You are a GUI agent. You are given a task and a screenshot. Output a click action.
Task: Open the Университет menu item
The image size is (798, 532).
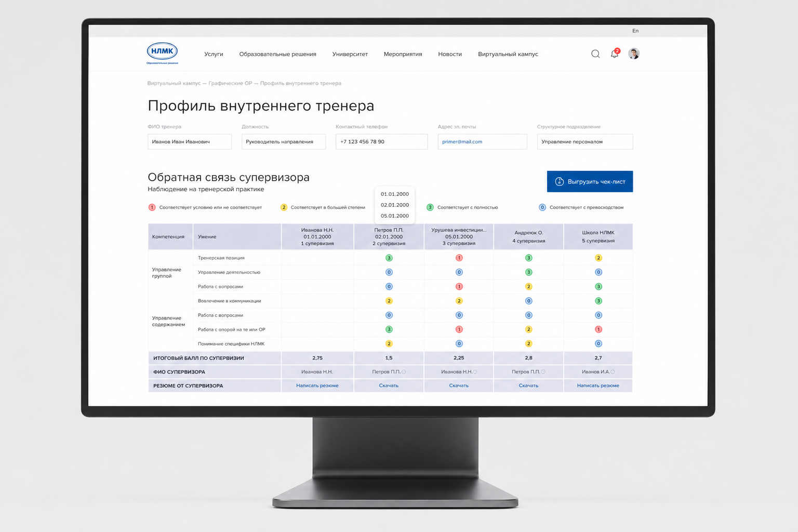(x=350, y=54)
